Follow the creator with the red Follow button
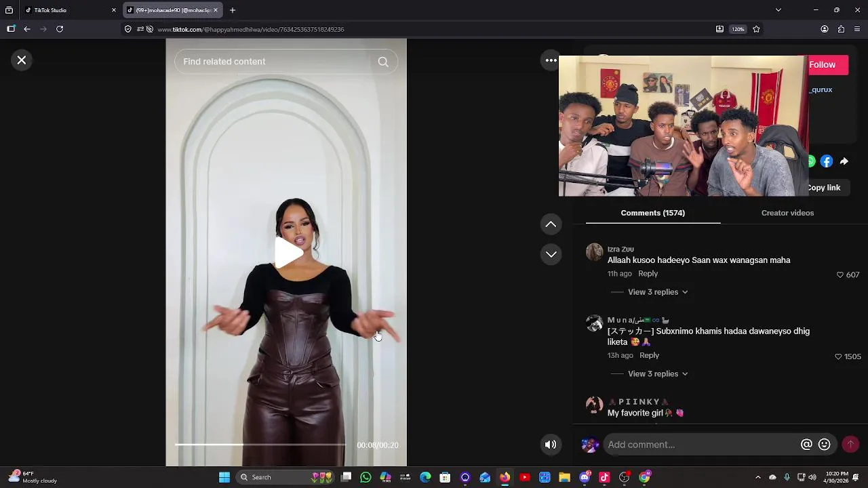The height and width of the screenshot is (488, 868). [x=828, y=64]
